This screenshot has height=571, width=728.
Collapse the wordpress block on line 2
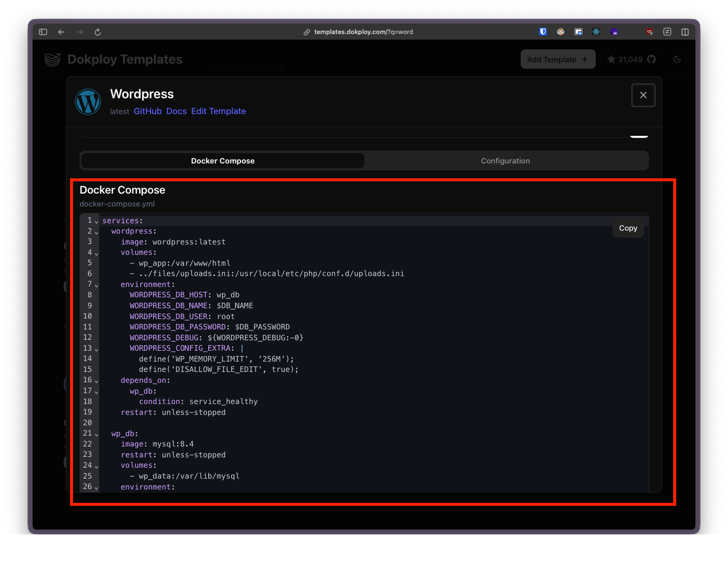pos(97,232)
